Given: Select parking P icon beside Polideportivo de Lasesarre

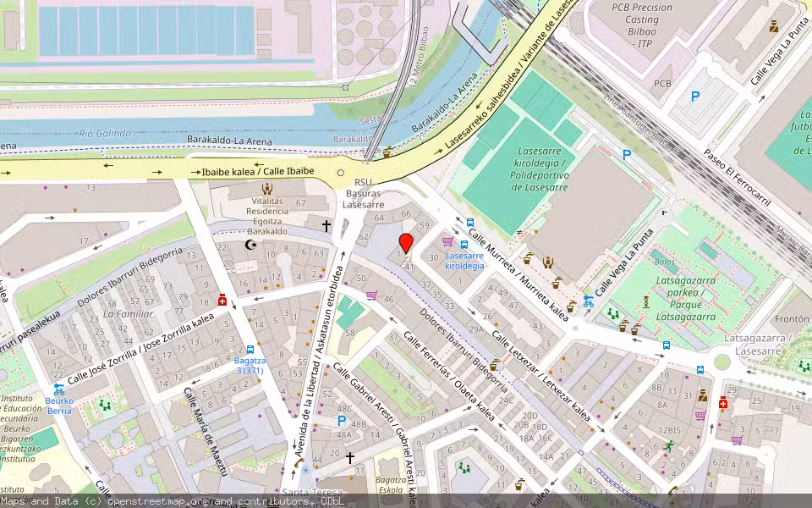Looking at the screenshot, I should [x=627, y=154].
